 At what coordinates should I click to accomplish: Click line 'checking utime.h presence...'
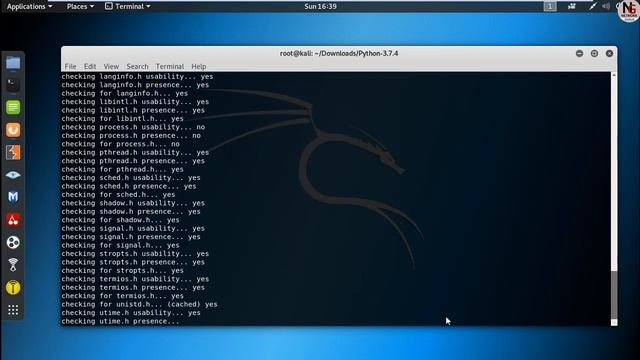coord(120,321)
